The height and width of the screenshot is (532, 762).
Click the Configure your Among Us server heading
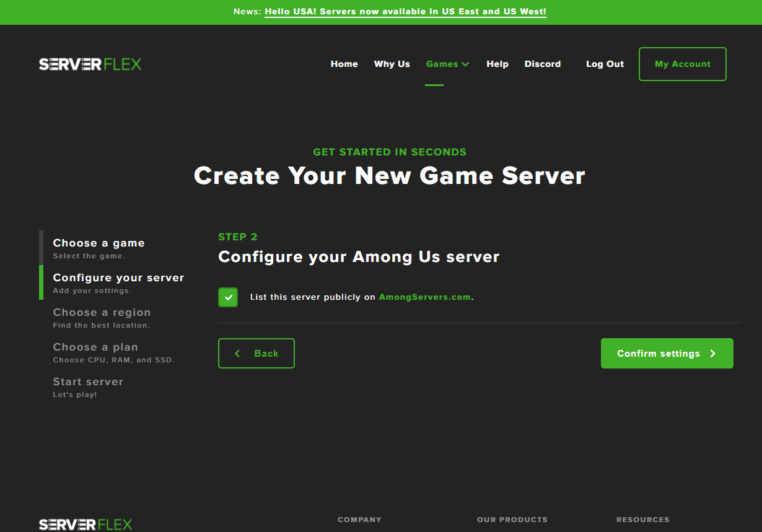click(x=359, y=257)
